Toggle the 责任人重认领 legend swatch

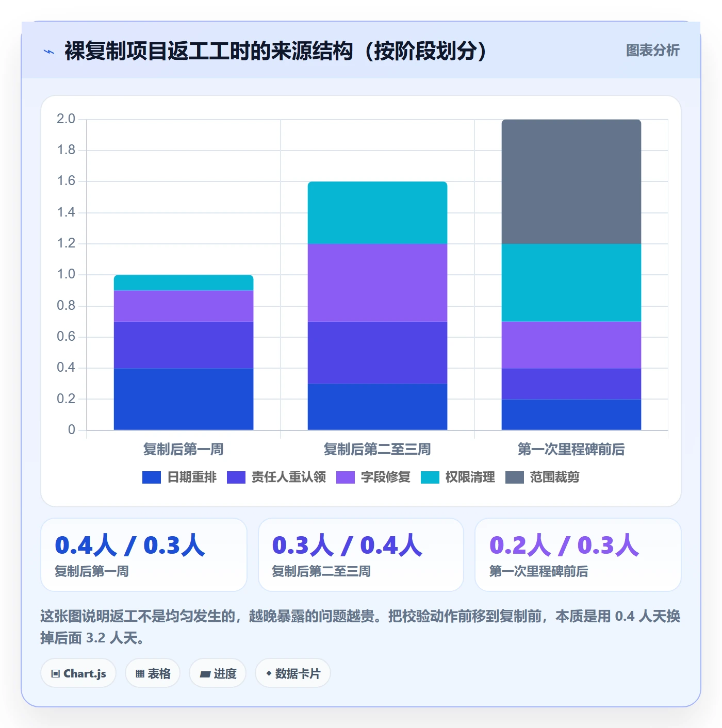tap(236, 477)
